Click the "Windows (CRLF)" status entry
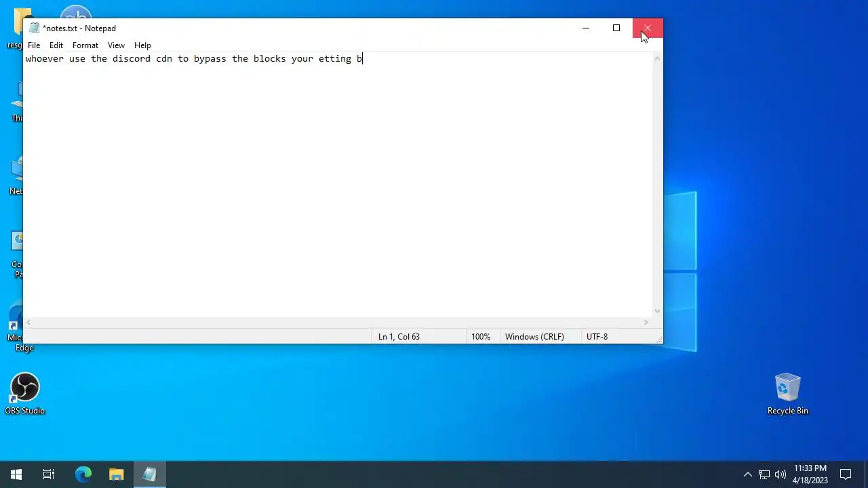868x488 pixels. point(534,337)
